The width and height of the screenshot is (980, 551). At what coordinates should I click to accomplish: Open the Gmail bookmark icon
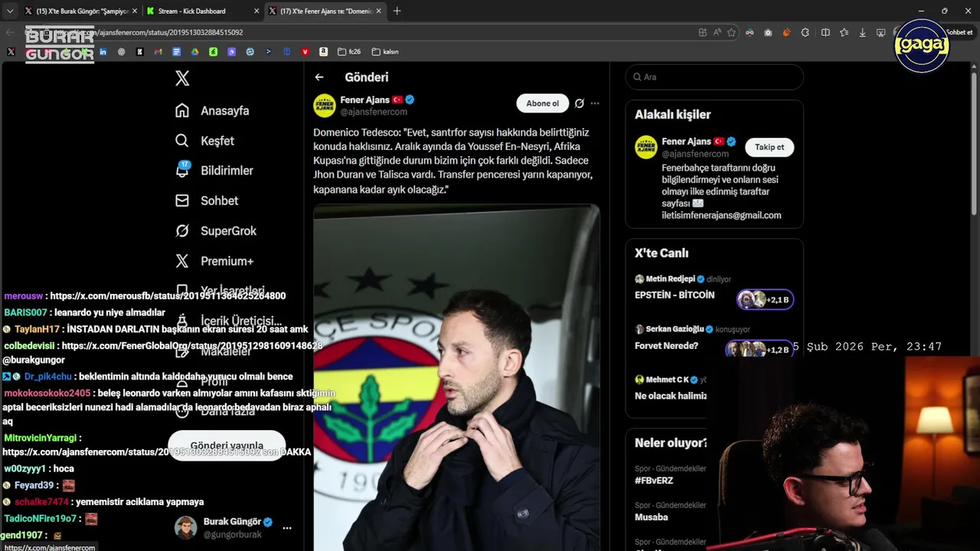point(158,52)
